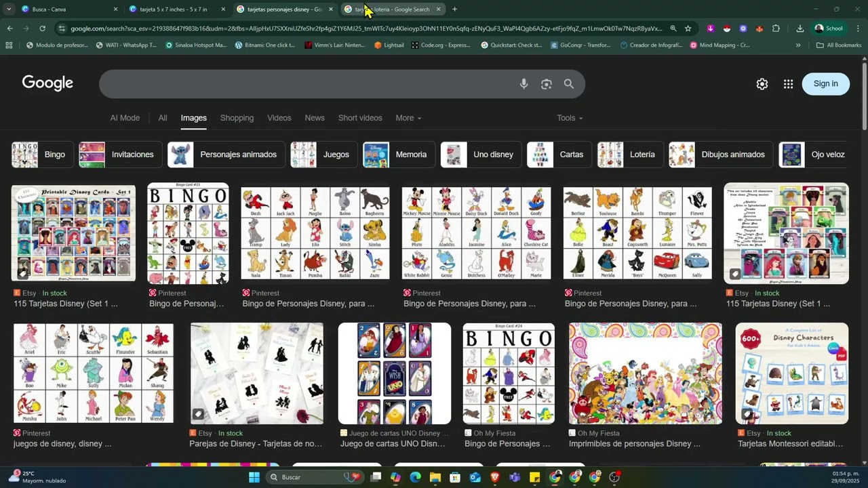Screen dimensions: 868x488
Task: Open the Juego de cartas UNO thumbnail
Action: [x=395, y=373]
